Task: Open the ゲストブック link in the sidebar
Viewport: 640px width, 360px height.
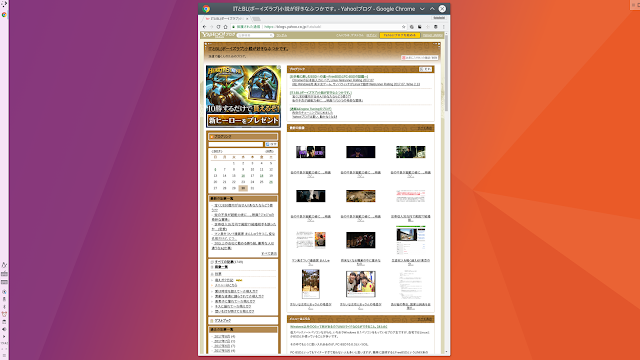Action: click(x=223, y=321)
